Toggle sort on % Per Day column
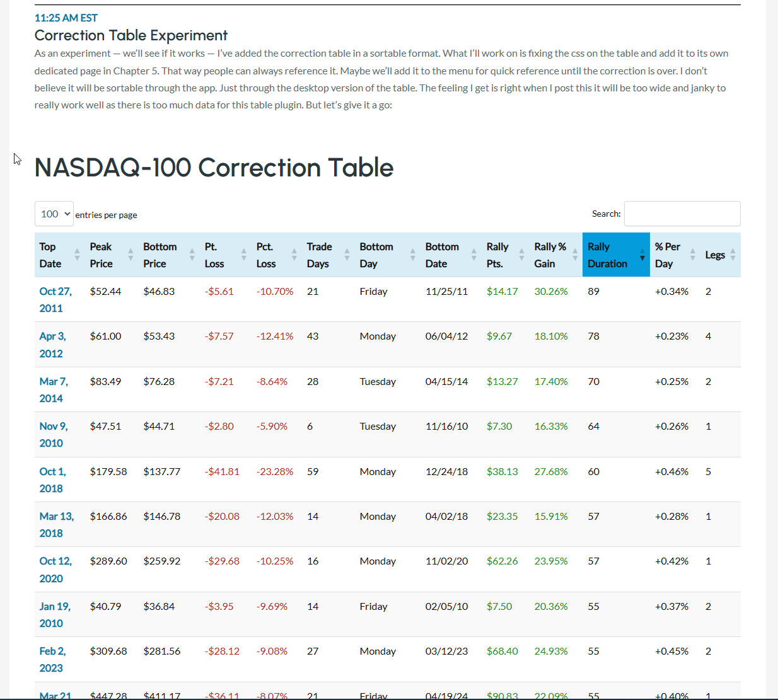Image resolution: width=778 pixels, height=700 pixels. coord(692,255)
